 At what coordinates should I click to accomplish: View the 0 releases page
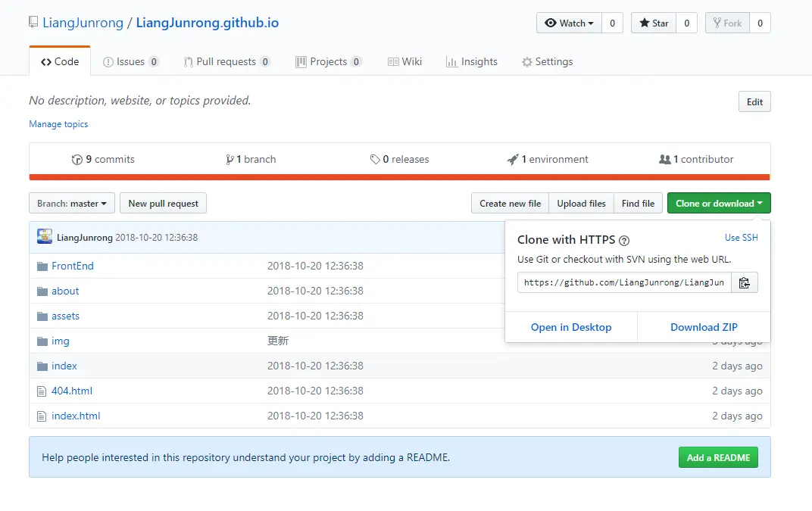coord(399,160)
